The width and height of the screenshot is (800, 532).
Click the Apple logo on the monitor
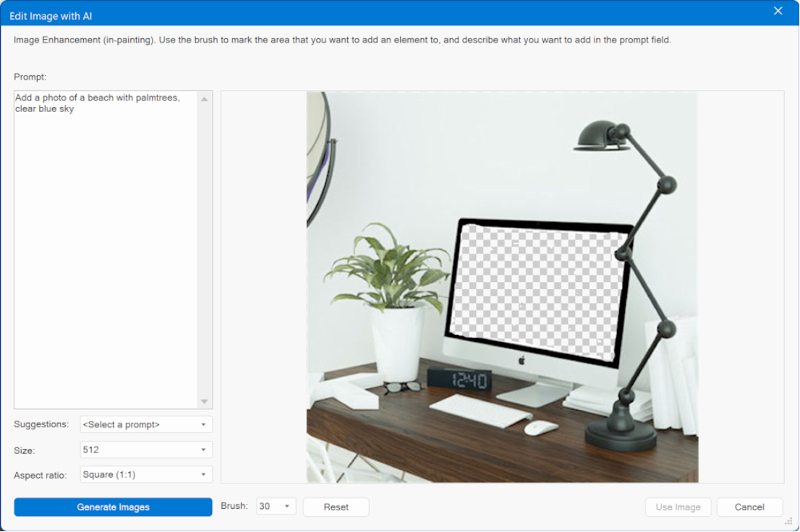521,360
